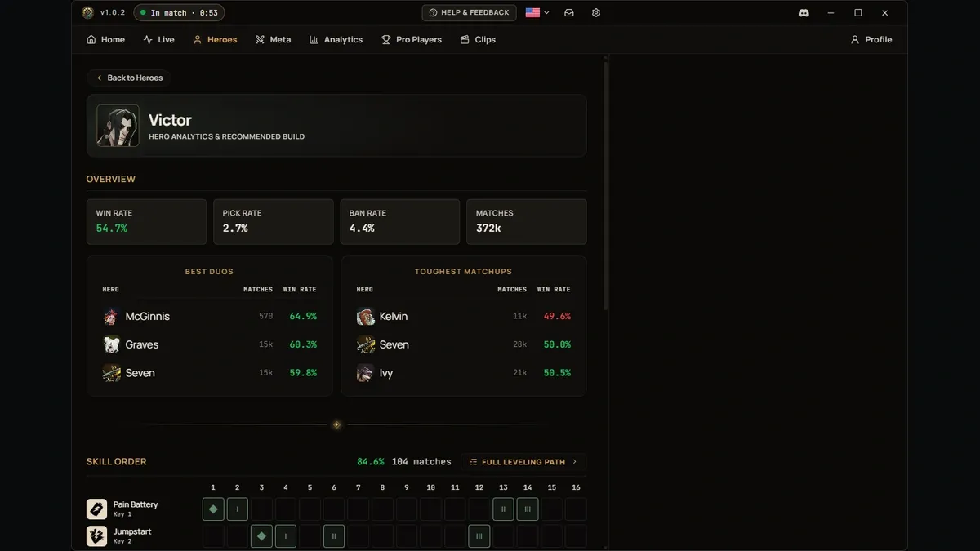Open the inbox tray icon
Screen dimensions: 980x551
tap(569, 13)
